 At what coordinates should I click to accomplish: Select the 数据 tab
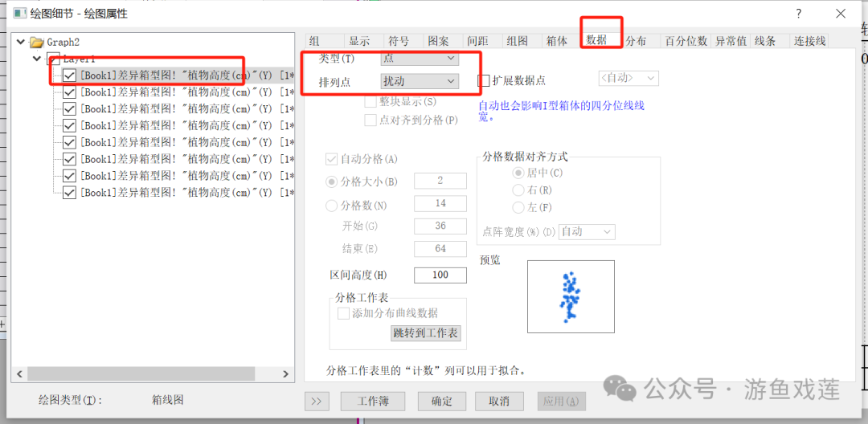click(x=600, y=40)
